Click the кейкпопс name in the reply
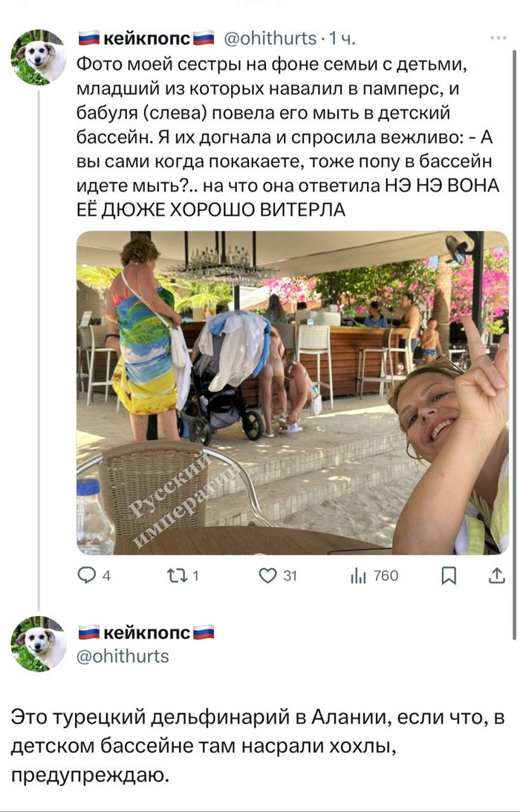520x812 pixels. tap(146, 633)
